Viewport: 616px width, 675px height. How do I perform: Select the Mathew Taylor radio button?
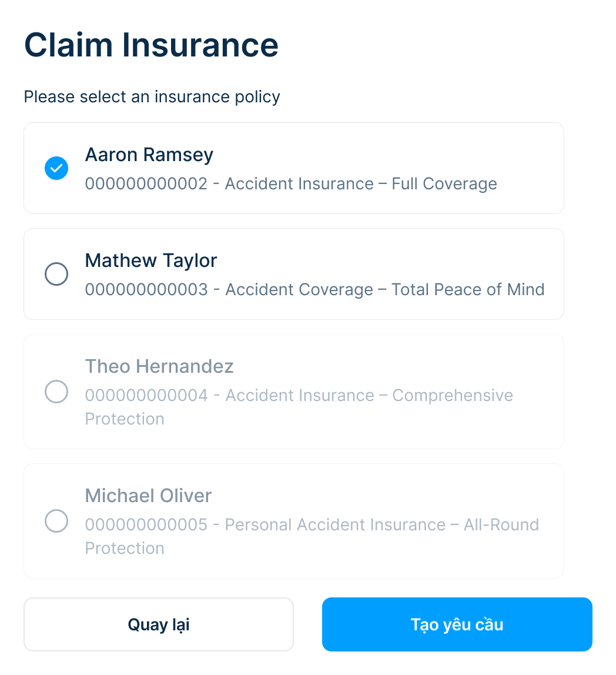point(56,274)
